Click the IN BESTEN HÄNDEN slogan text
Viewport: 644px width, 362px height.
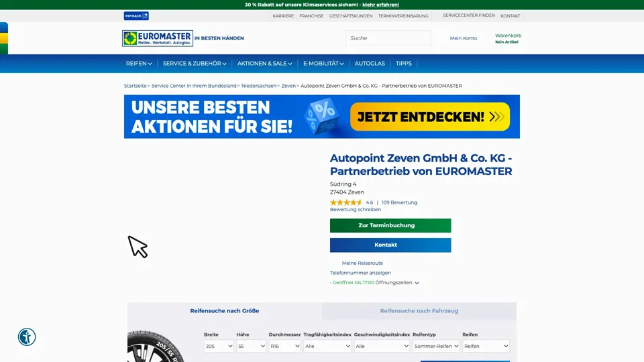[219, 38]
